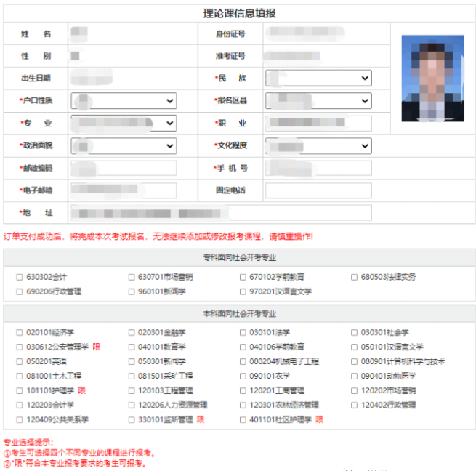Viewport: 476px width, 471px height.
Task: Tick the 630701市场营销 checkbox
Action: click(132, 277)
